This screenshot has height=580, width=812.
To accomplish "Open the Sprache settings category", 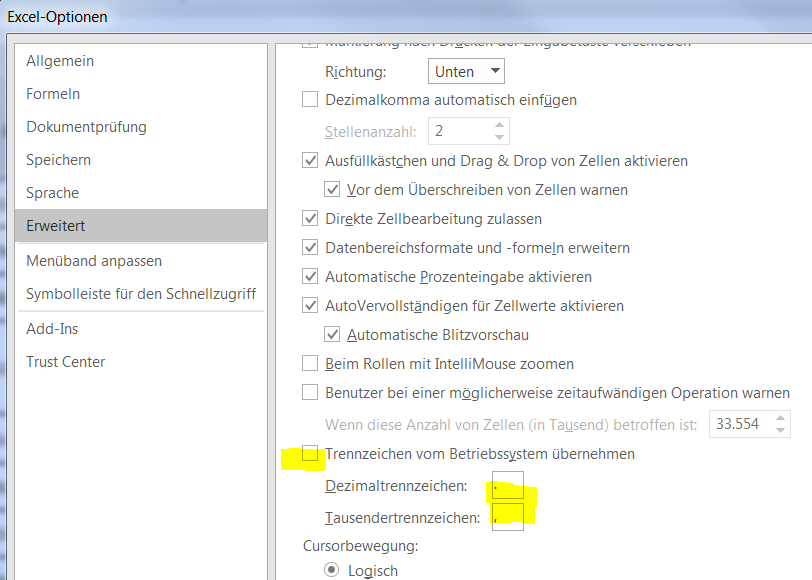I will tap(52, 193).
